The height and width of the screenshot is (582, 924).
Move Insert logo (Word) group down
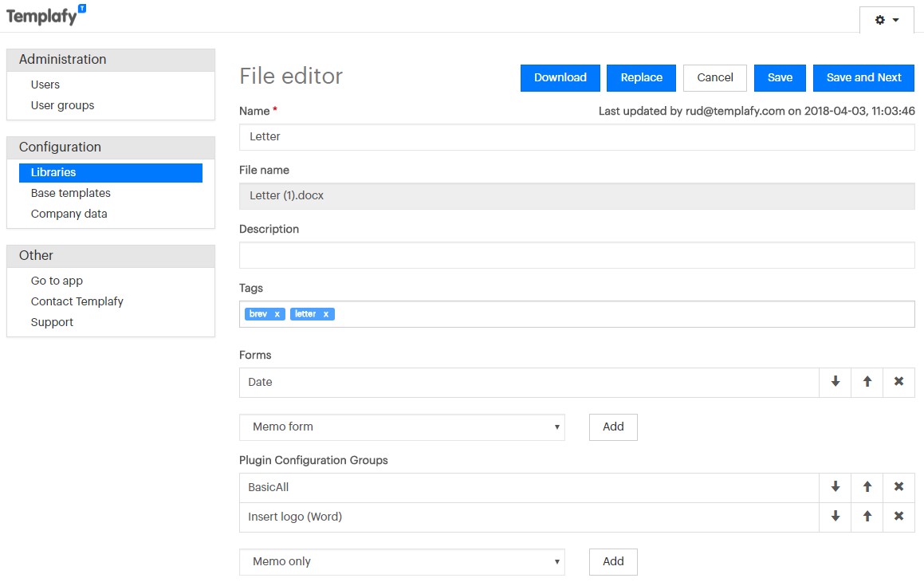pos(835,517)
